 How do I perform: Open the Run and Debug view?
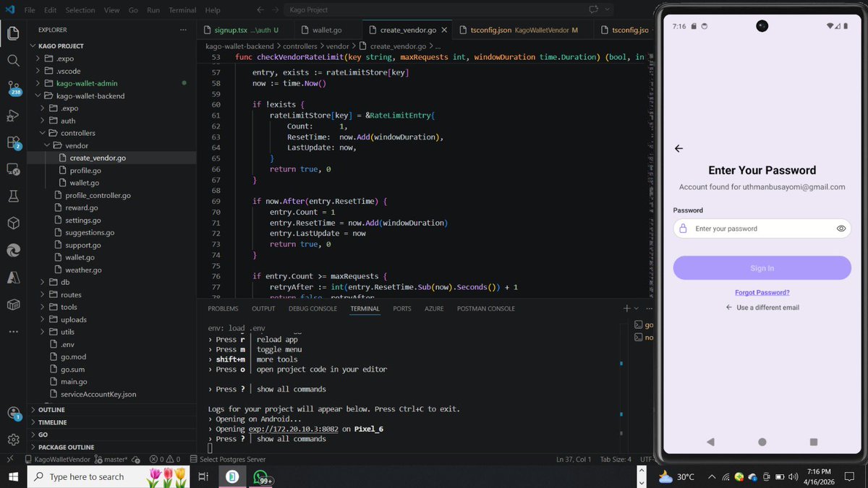(x=13, y=116)
